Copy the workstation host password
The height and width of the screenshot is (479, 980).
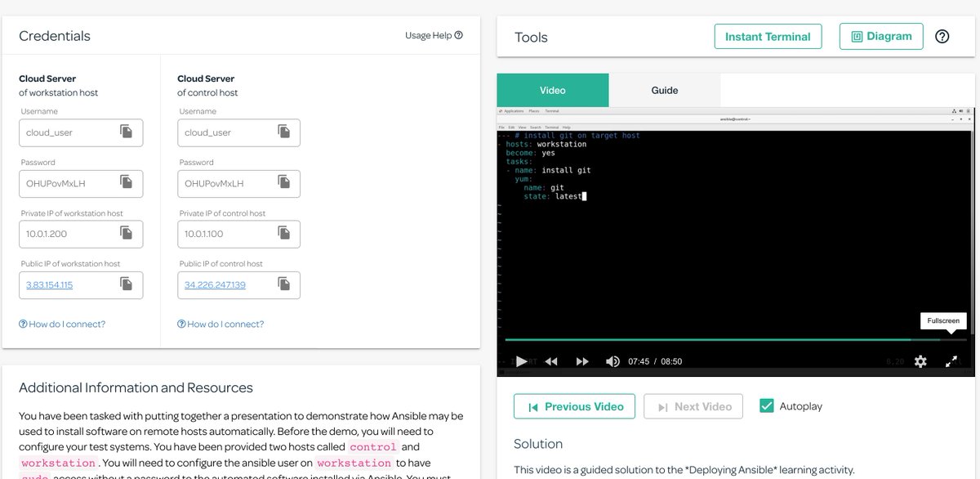(x=127, y=182)
